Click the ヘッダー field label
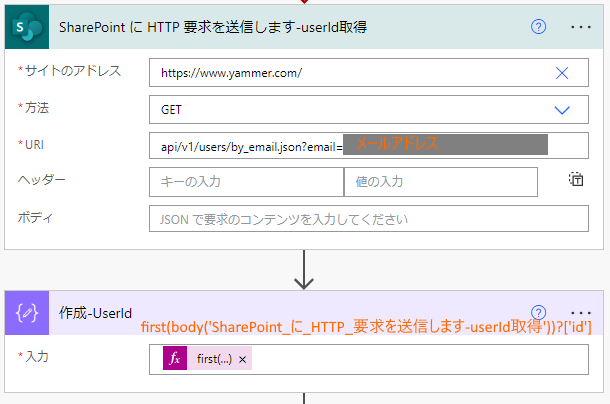The image size is (610, 404). [x=41, y=180]
